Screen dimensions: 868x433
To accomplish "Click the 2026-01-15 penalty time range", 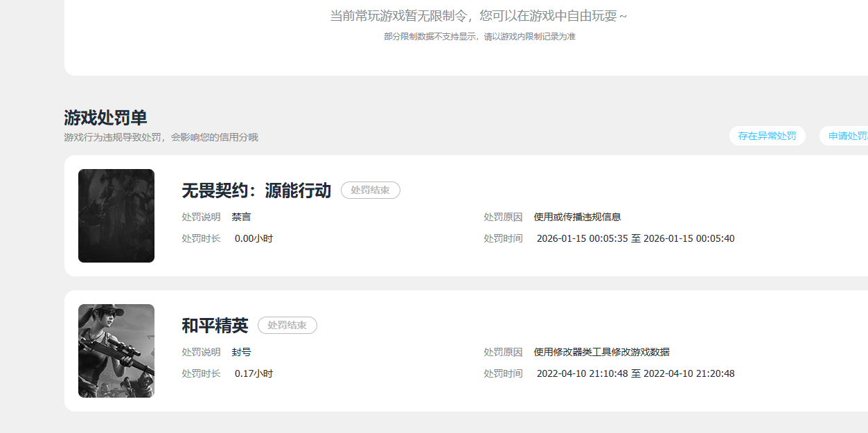I will [x=635, y=238].
